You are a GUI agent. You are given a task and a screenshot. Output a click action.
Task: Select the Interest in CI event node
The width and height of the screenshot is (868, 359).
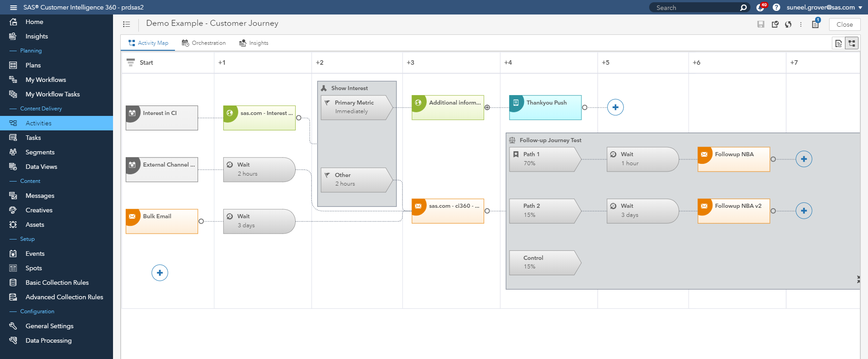pyautogui.click(x=162, y=118)
